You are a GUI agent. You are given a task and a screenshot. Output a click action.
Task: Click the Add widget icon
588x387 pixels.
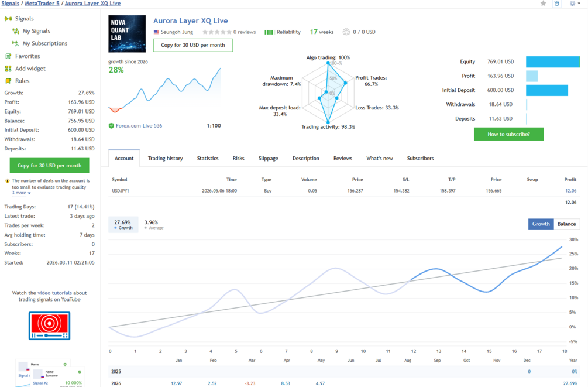(x=8, y=69)
